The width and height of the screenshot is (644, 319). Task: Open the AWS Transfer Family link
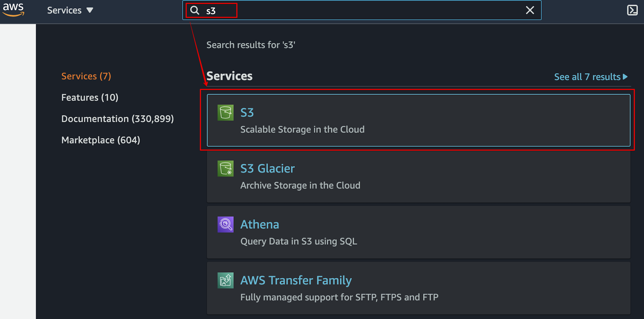pyautogui.click(x=296, y=280)
